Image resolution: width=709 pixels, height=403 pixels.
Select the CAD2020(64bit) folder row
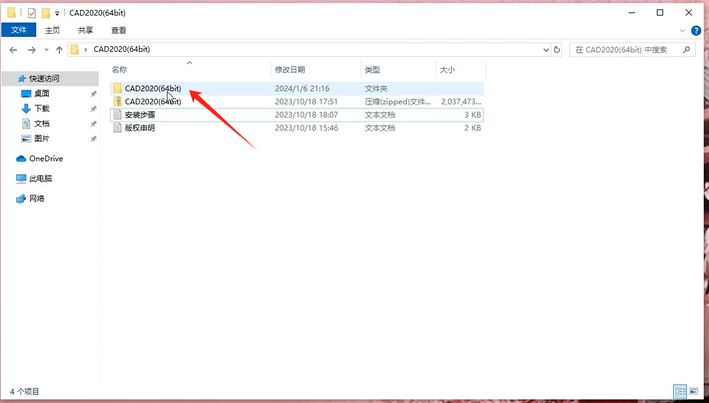coord(297,89)
